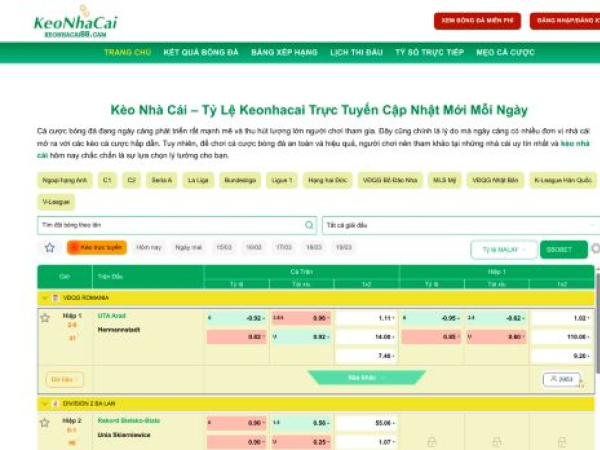
Task: Collapse the Division 2 Ba Lan section
Action: tap(43, 403)
